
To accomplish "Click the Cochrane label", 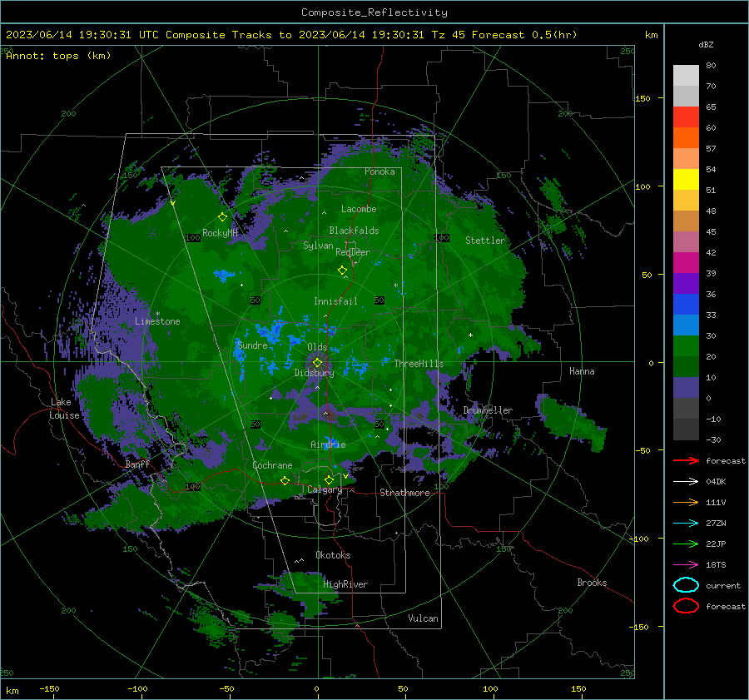I will point(272,465).
